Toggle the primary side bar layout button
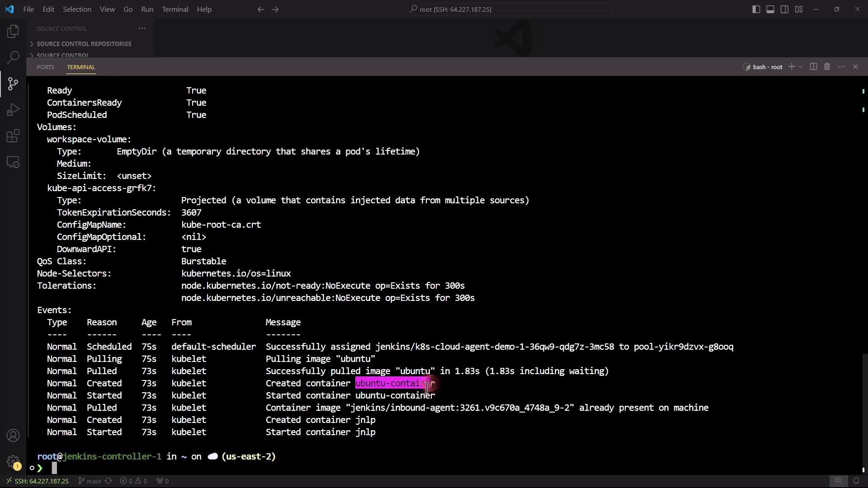Image resolution: width=868 pixels, height=488 pixels. pos(756,9)
